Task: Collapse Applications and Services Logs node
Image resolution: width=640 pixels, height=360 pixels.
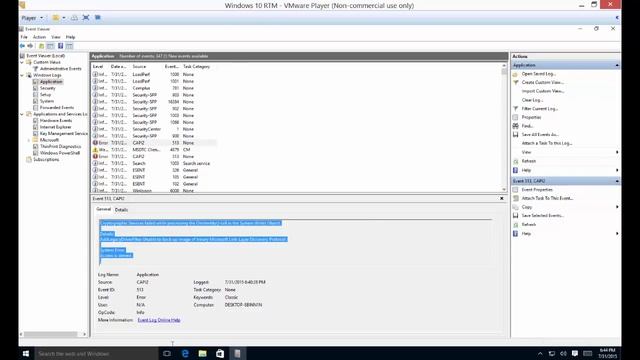Action: [x=22, y=114]
